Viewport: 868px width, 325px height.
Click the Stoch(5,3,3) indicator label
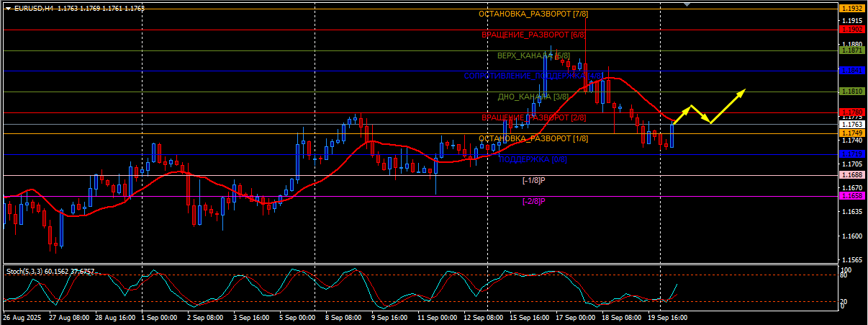(x=23, y=272)
